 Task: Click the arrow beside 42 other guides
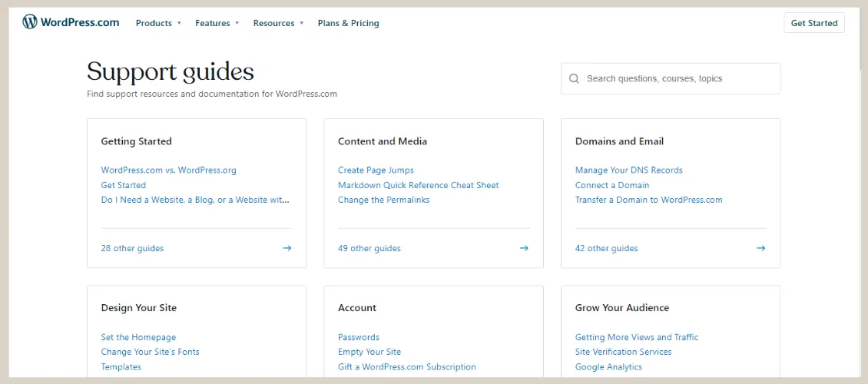pos(760,248)
